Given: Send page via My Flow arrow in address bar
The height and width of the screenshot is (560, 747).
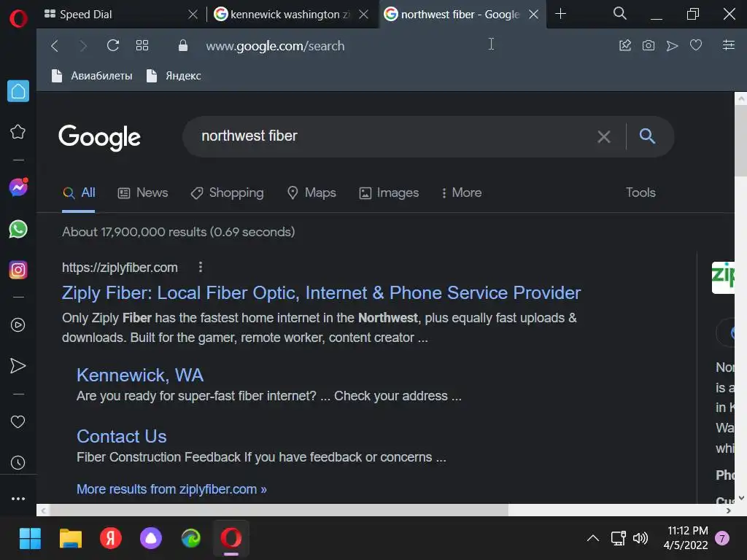Looking at the screenshot, I should coord(672,46).
